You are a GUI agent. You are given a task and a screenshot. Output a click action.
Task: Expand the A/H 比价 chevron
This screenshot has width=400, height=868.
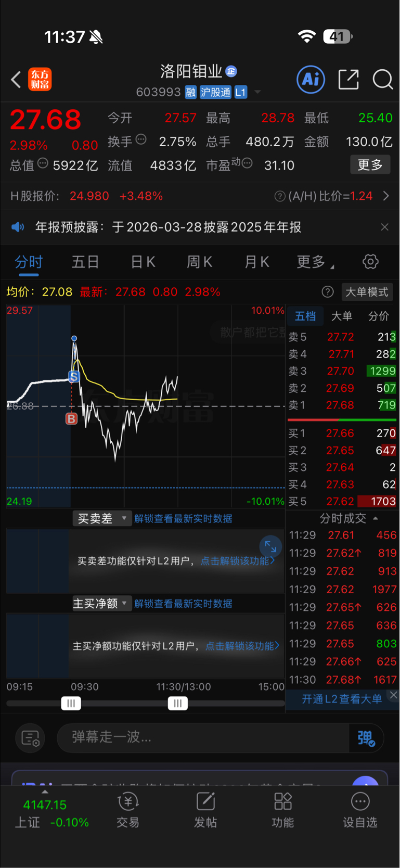[x=386, y=196]
